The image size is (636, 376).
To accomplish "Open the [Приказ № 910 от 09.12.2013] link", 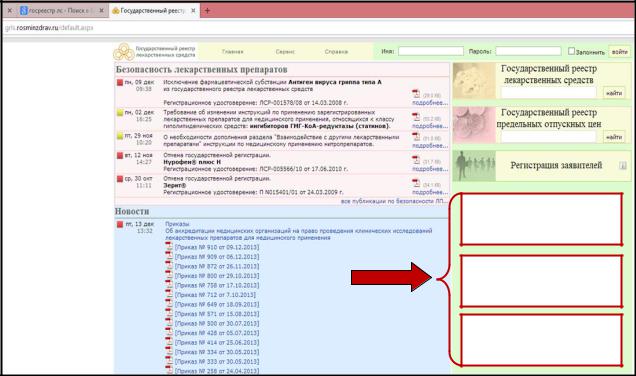I will coord(217,247).
